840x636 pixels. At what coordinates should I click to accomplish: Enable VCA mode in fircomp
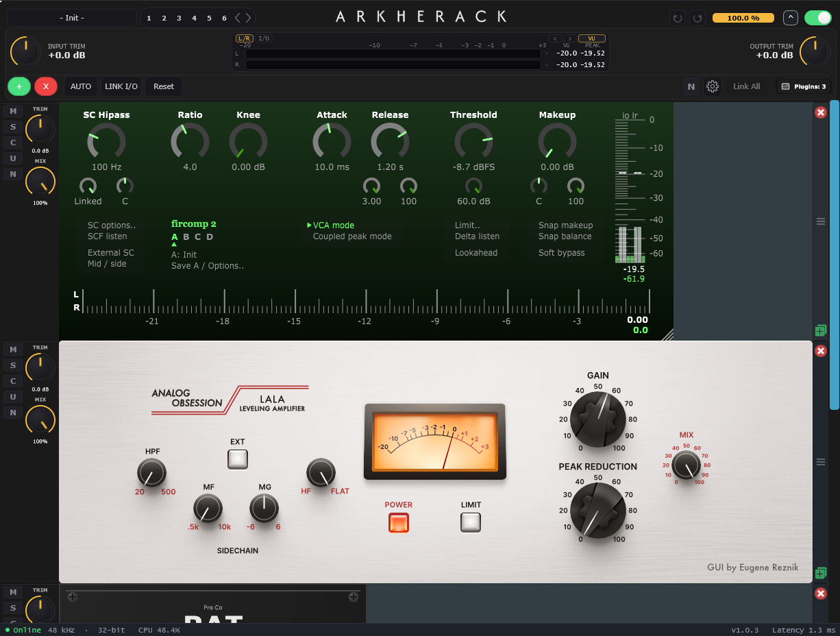(x=334, y=225)
